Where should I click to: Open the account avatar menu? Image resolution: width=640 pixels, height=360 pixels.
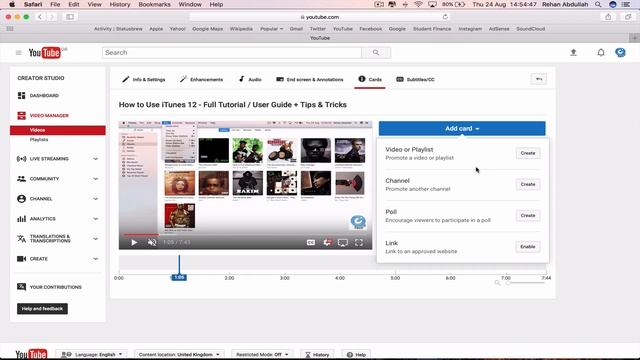point(620,52)
